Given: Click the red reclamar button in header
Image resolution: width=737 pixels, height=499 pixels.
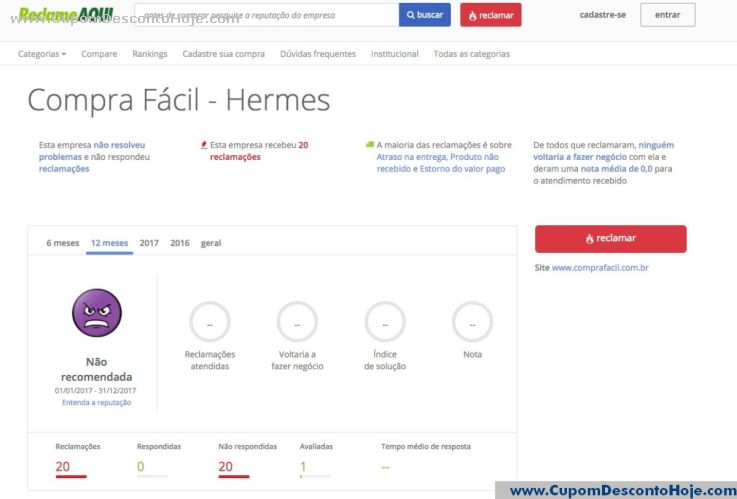Looking at the screenshot, I should click(491, 15).
